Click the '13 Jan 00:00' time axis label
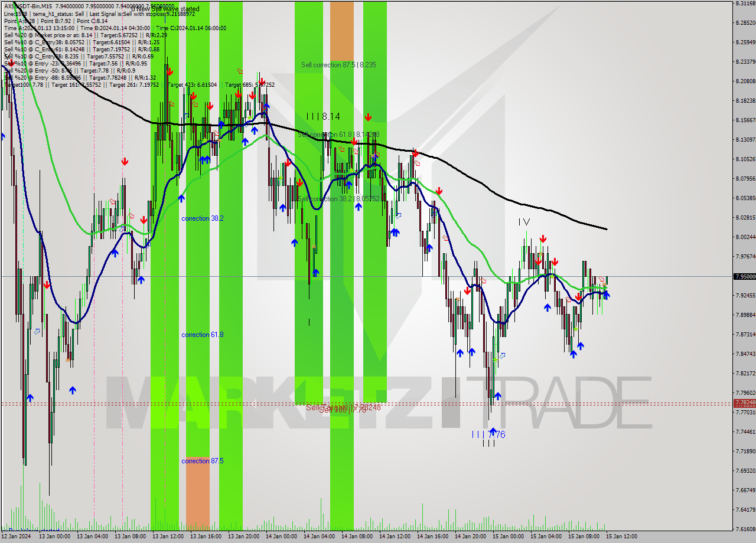 point(54,537)
